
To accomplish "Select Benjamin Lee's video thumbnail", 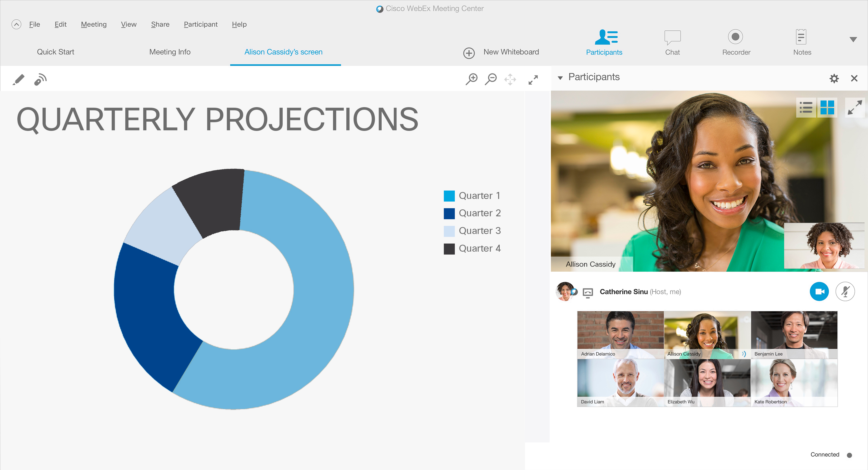I will click(x=794, y=334).
